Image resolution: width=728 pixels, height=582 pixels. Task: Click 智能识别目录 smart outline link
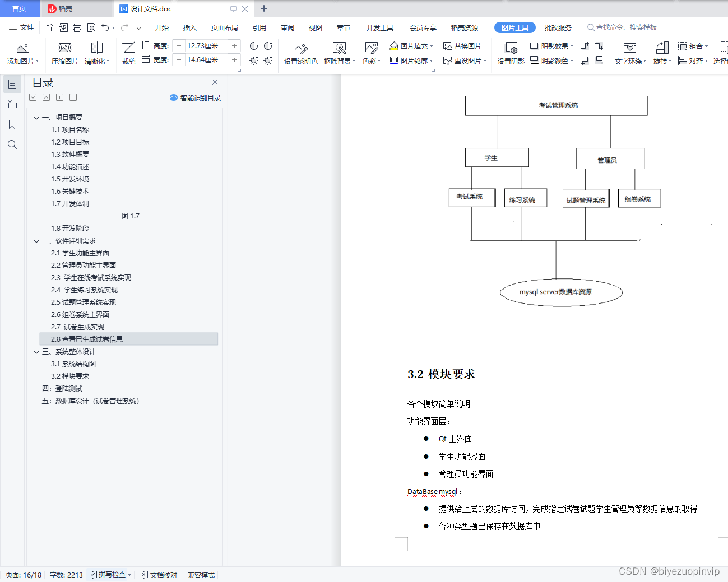pyautogui.click(x=195, y=97)
